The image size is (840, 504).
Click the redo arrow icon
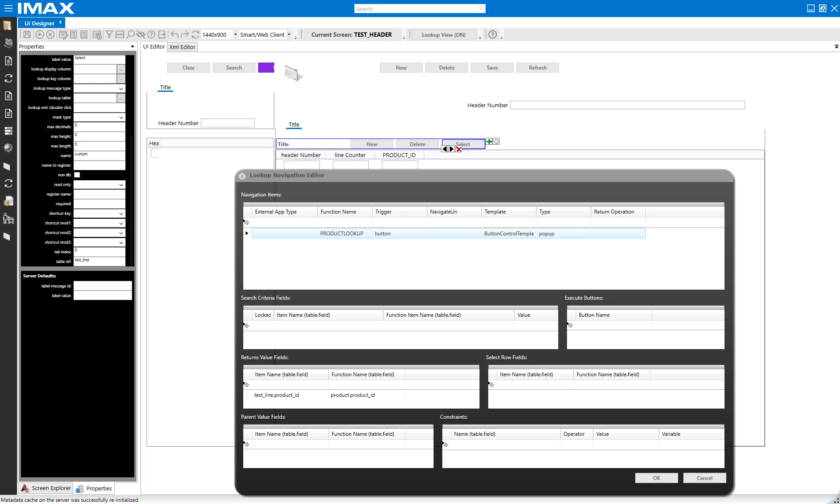point(185,35)
